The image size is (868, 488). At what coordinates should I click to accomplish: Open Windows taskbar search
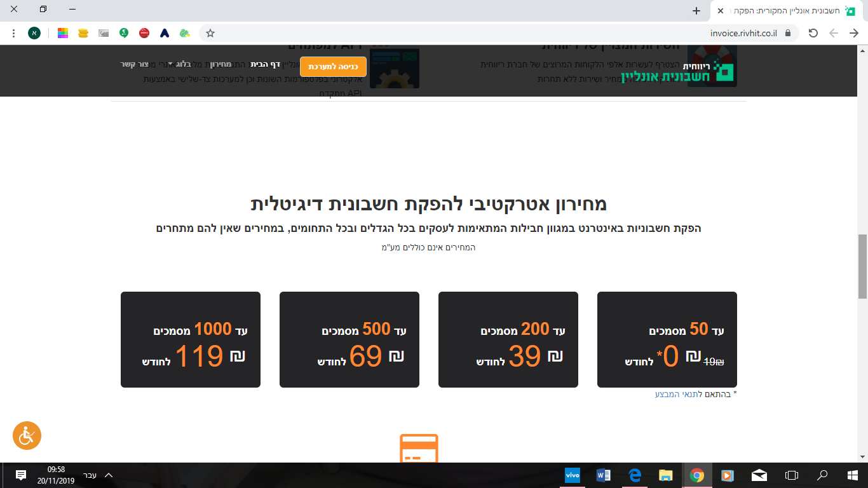(x=822, y=475)
